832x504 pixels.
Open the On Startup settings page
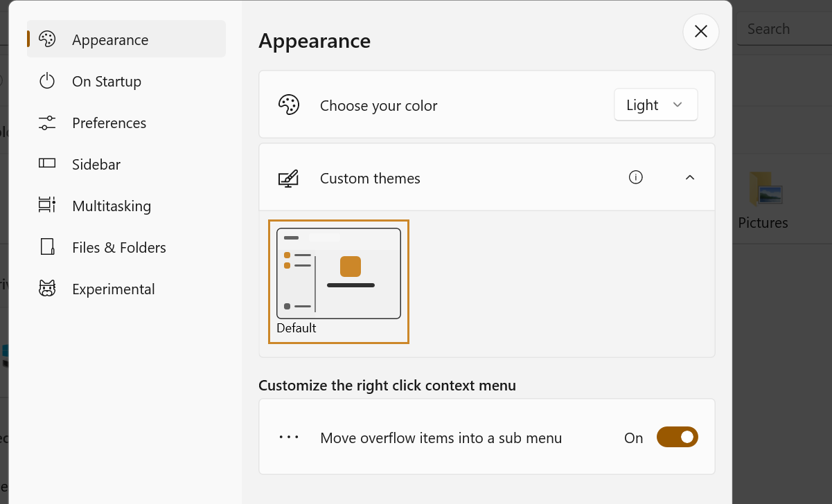pos(107,82)
